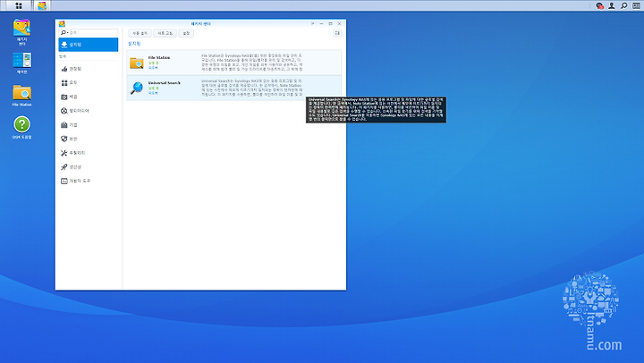This screenshot has height=363, width=644.
Task: Click the Refresh (새로 고침) button
Action: 165,33
